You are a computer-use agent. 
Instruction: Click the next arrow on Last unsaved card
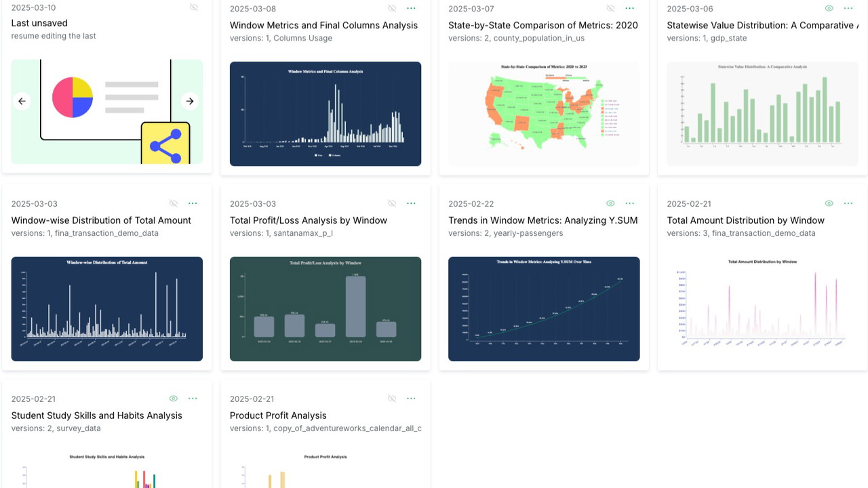coord(190,101)
